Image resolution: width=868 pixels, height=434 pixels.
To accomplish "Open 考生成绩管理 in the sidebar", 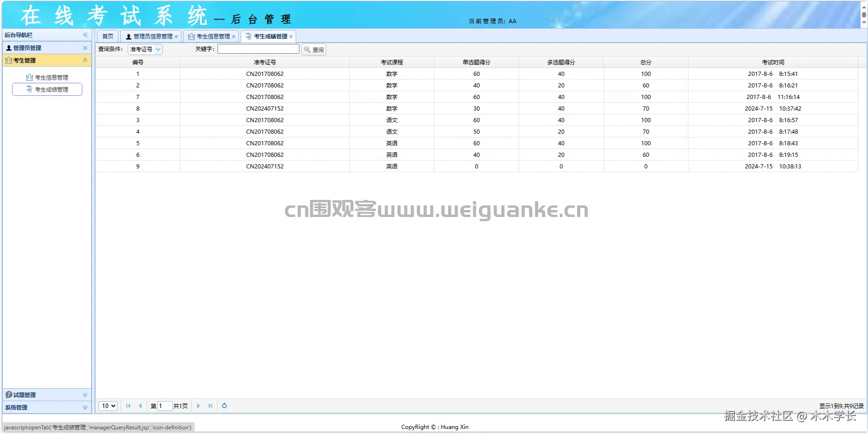I will click(47, 89).
